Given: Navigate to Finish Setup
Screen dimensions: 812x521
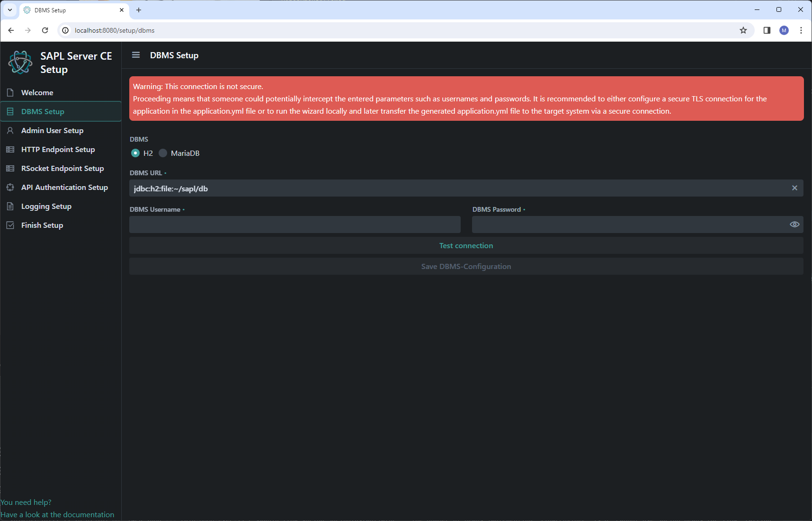Looking at the screenshot, I should pos(61,225).
